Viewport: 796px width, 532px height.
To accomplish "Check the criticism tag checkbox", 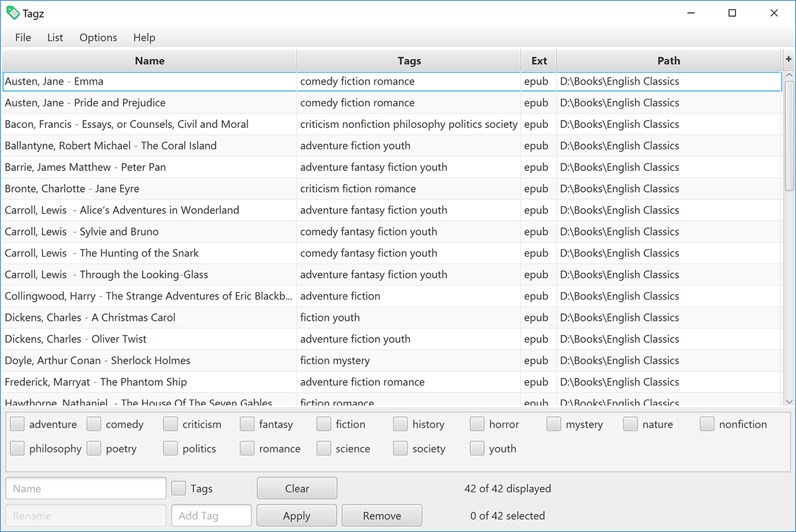I will [171, 424].
